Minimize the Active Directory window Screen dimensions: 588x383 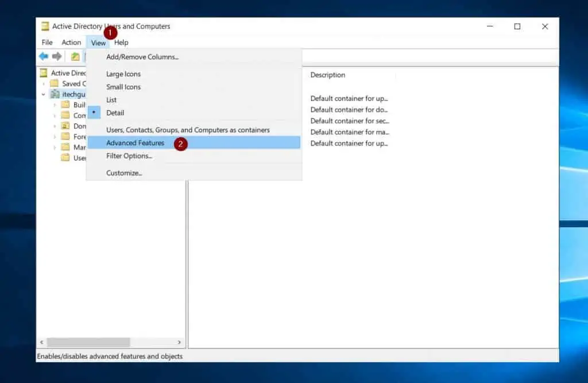(490, 26)
